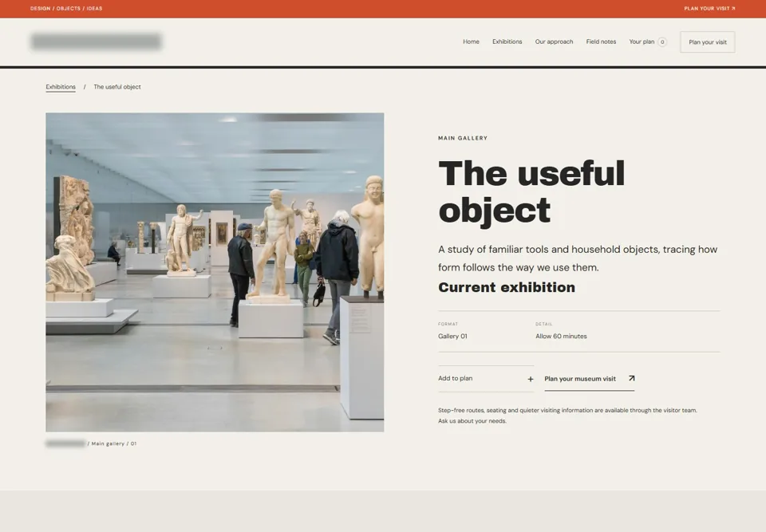Click the blurred site logo in the header

[x=96, y=41]
